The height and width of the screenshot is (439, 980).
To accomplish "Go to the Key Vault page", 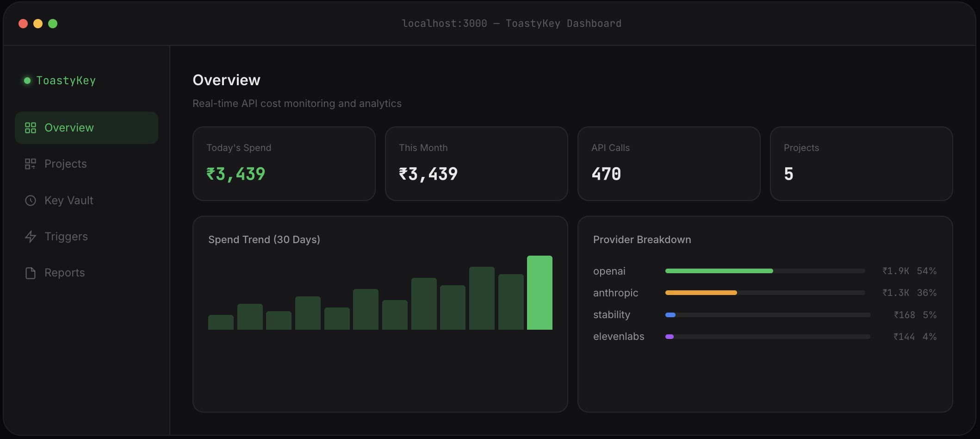I will [87, 201].
